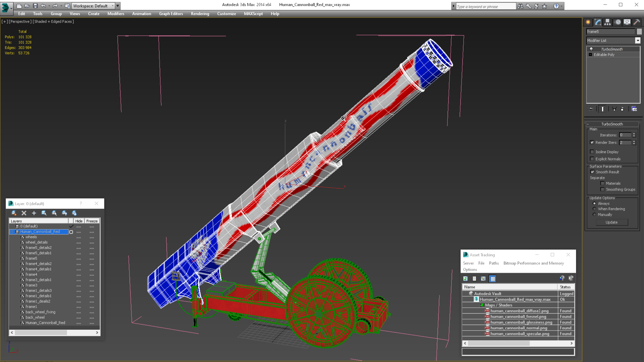
Task: Click the Favorites star icon in the title bar
Action: click(x=544, y=6)
